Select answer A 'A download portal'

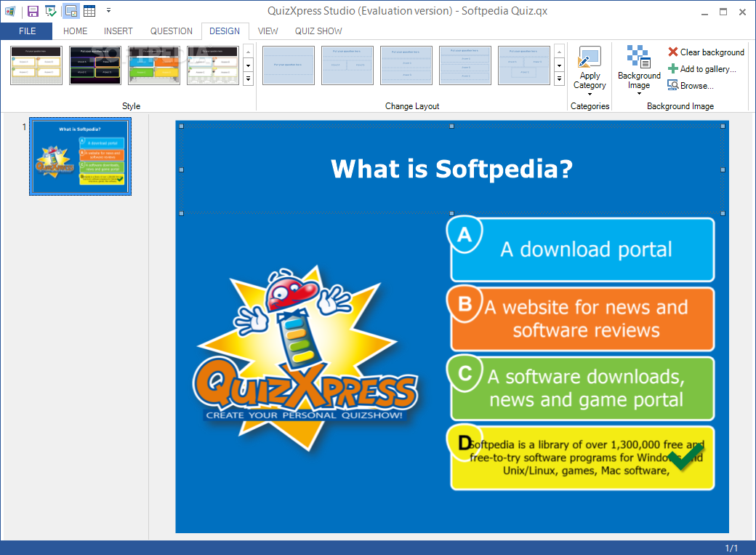[582, 249]
